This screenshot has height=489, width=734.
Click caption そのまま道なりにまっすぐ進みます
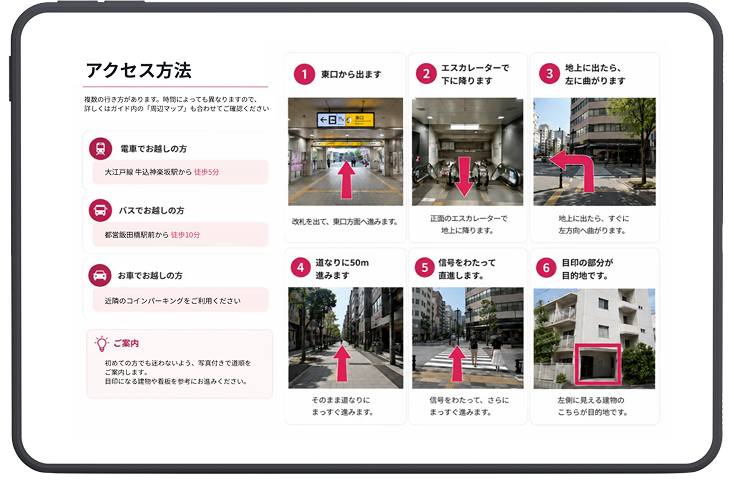coord(342,406)
